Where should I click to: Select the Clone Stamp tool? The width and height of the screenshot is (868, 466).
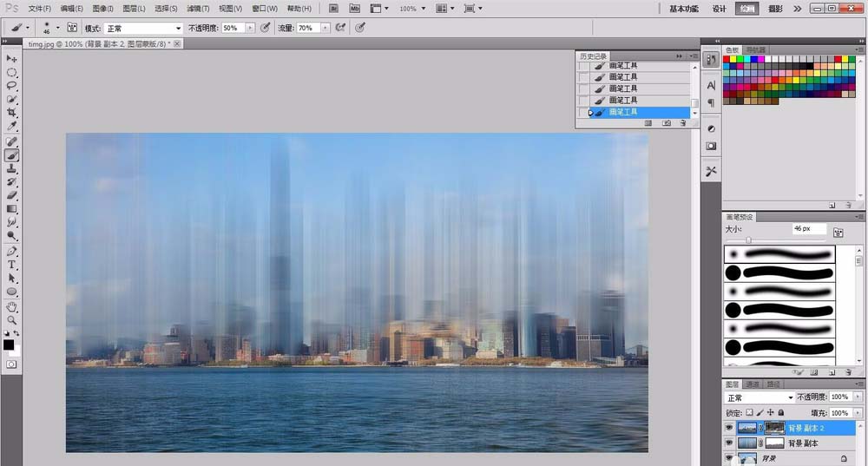[x=12, y=169]
